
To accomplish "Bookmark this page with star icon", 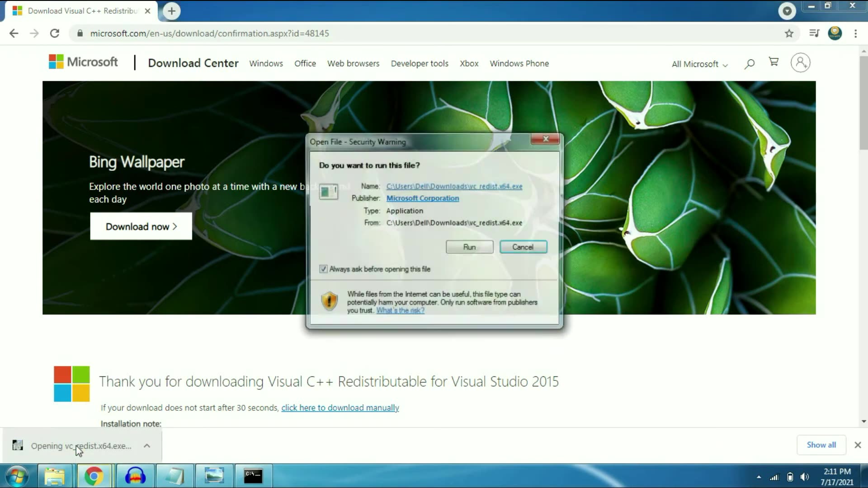I will [x=789, y=33].
